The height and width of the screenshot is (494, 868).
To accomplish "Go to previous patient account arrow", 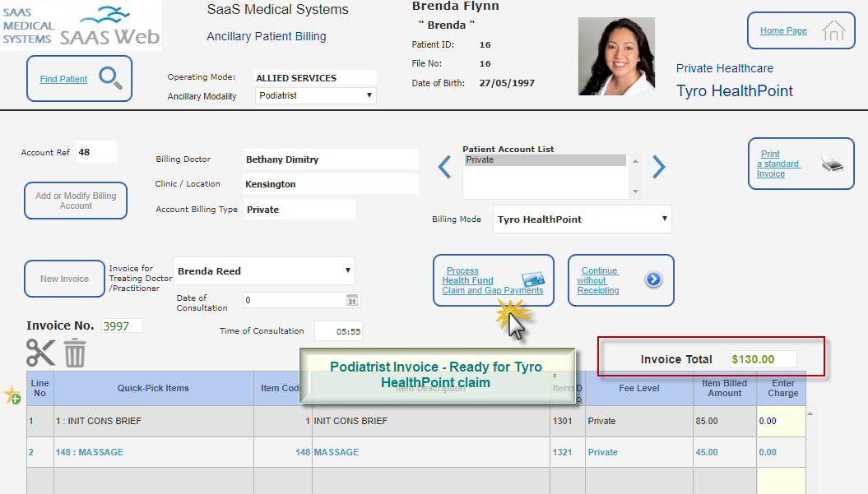I will (x=444, y=167).
